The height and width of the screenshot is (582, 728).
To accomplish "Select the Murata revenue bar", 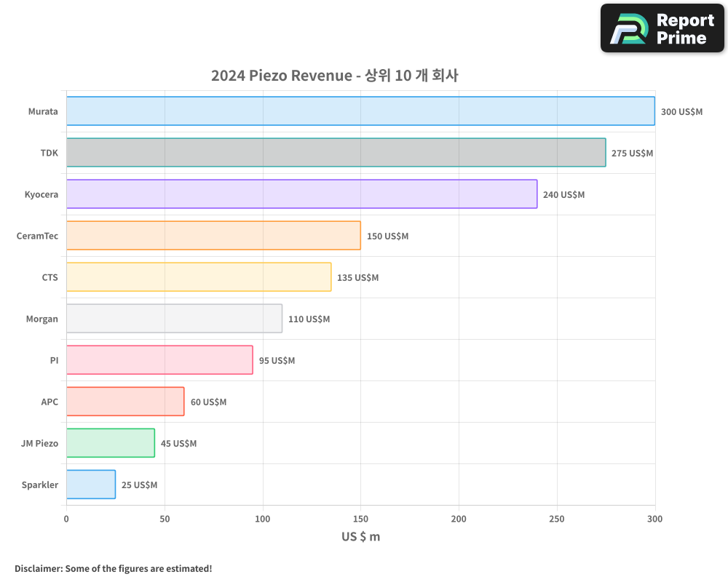I will [x=360, y=111].
